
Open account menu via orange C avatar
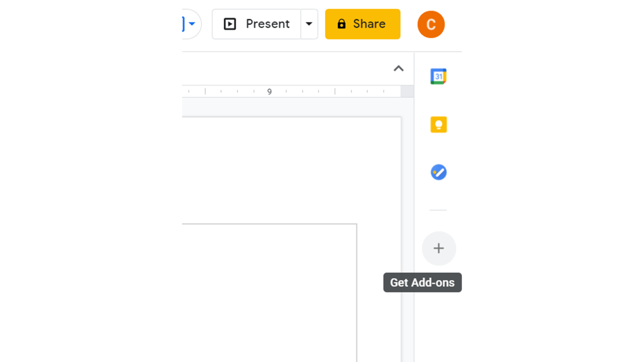pyautogui.click(x=431, y=25)
